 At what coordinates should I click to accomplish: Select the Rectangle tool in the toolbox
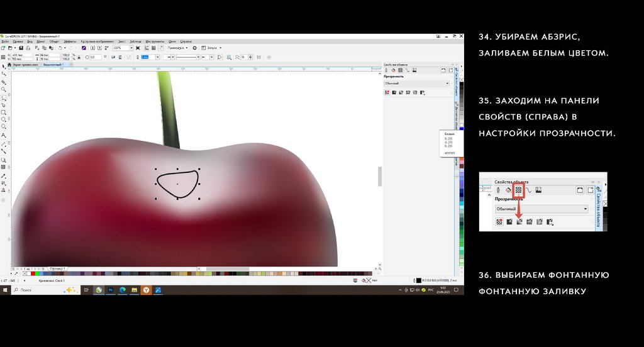coord(4,112)
